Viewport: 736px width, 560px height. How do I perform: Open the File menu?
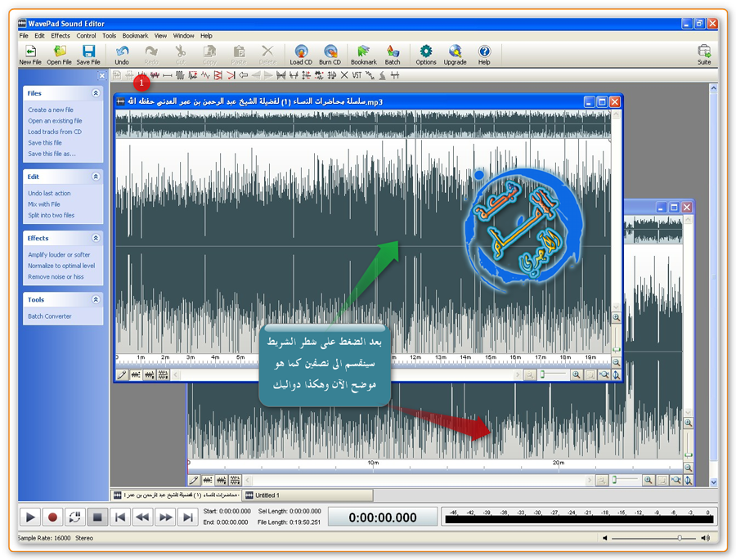point(24,36)
